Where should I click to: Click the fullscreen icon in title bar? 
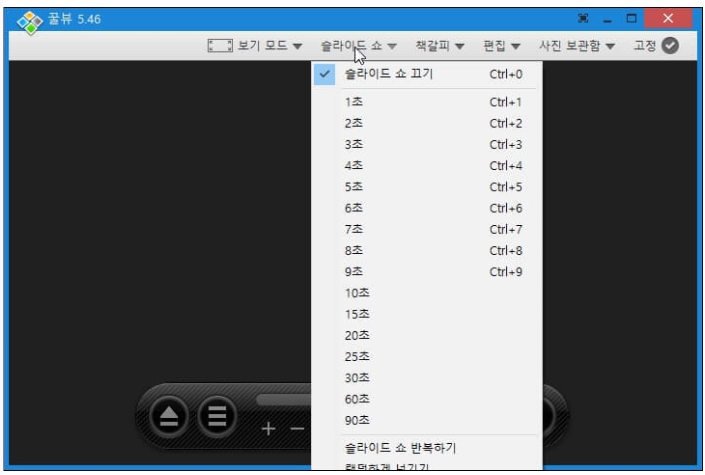[583, 18]
